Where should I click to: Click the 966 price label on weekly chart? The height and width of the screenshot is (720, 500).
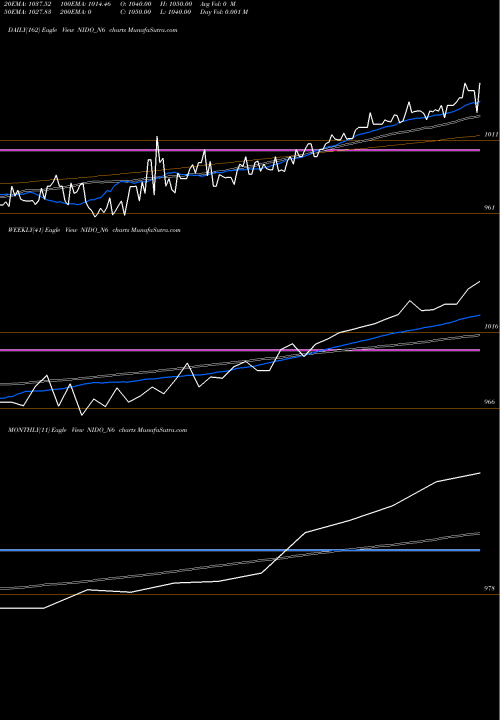(x=489, y=402)
